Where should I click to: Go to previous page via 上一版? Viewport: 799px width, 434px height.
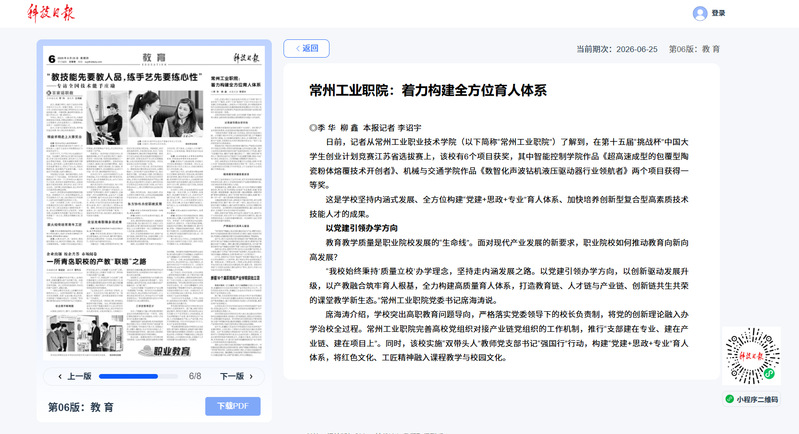74,376
